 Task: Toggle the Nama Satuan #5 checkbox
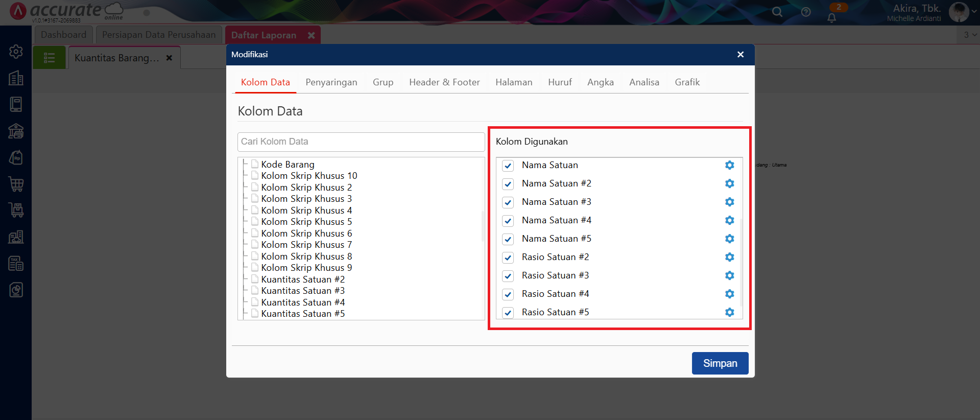click(x=508, y=239)
